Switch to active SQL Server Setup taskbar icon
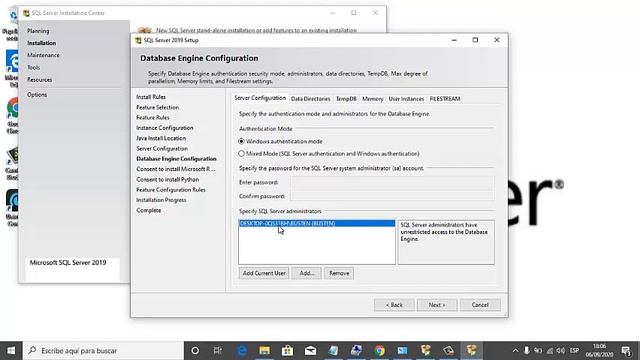This screenshot has width=640, height=360. point(471,351)
